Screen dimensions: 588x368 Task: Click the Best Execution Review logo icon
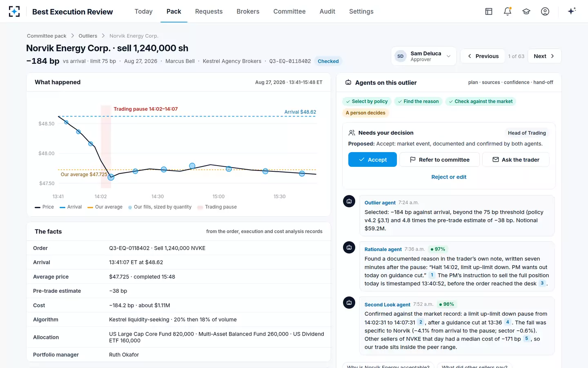14,11
